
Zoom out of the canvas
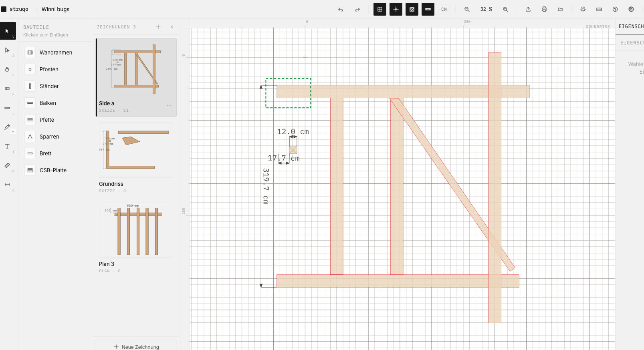pyautogui.click(x=467, y=9)
